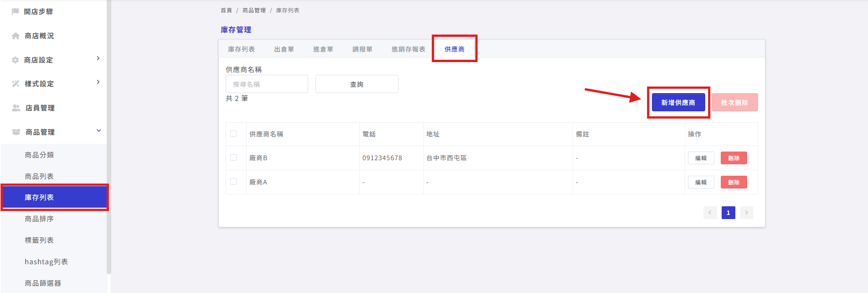Click the 新增供應商 button
The image size is (868, 293).
tap(678, 102)
